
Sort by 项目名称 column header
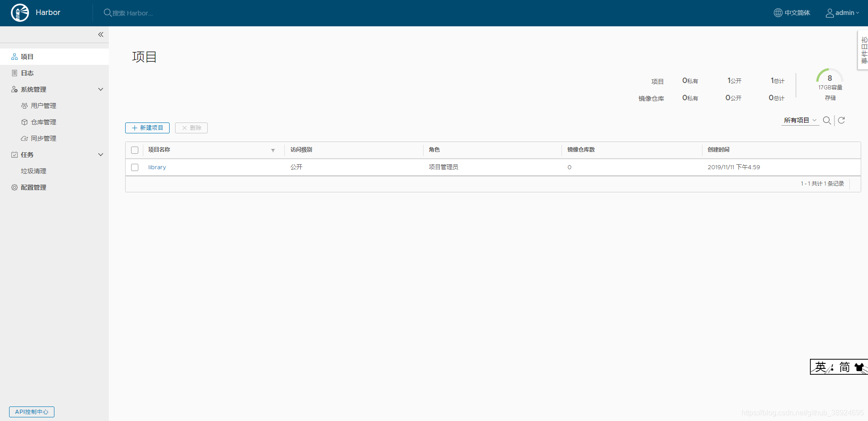pos(159,150)
